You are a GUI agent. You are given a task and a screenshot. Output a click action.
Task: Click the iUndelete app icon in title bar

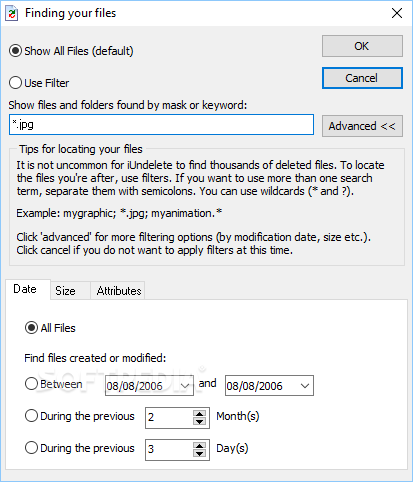tap(11, 13)
